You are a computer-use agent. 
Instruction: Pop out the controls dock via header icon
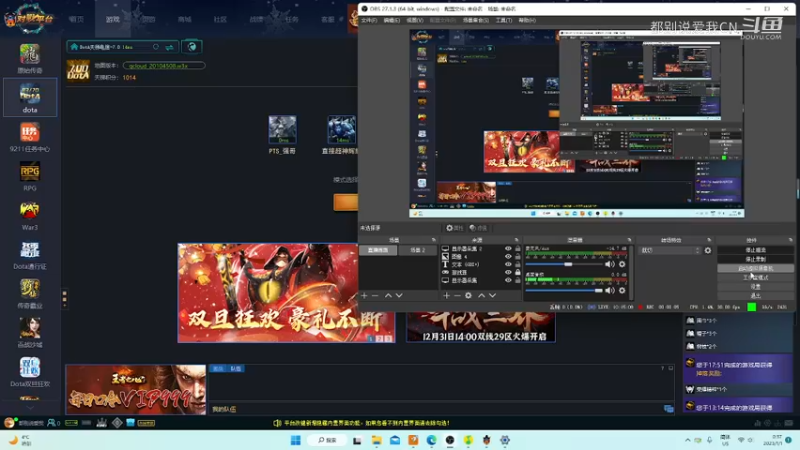coord(790,240)
